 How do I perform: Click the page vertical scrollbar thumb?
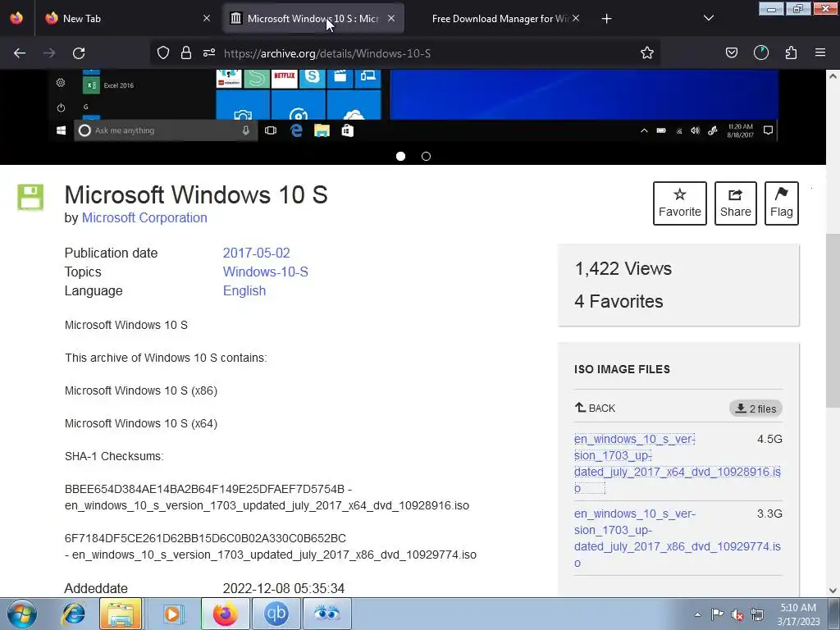[x=833, y=321]
